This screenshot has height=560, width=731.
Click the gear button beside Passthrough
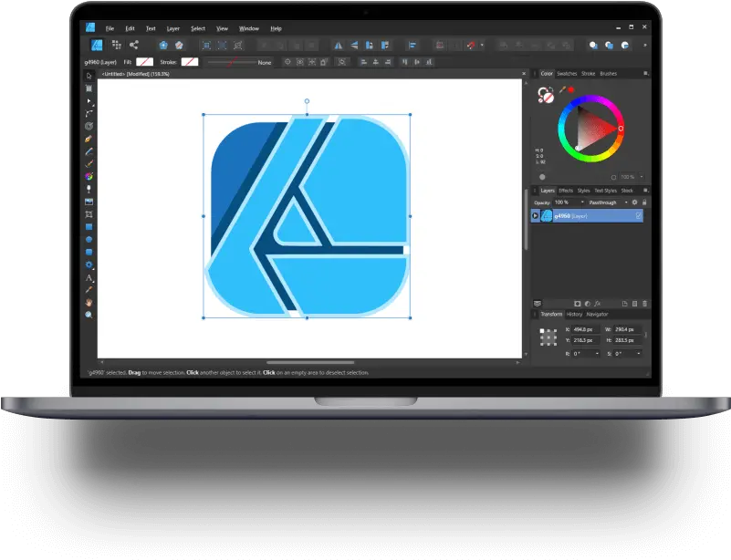(x=634, y=202)
